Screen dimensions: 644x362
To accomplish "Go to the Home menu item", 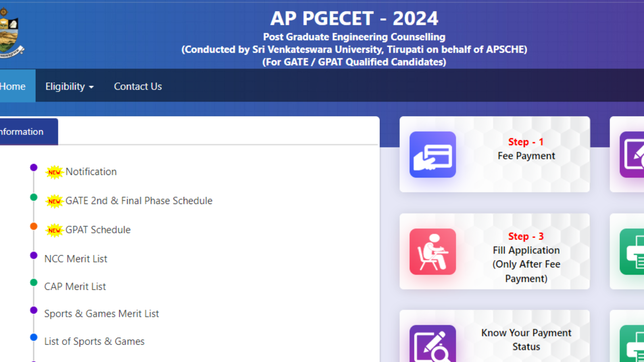I will 13,86.
